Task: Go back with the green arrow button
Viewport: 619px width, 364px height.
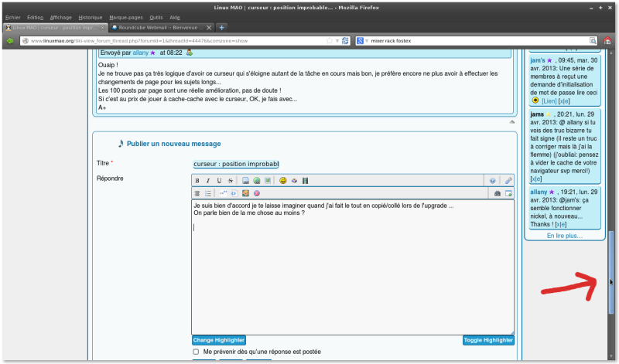Action: click(10, 41)
